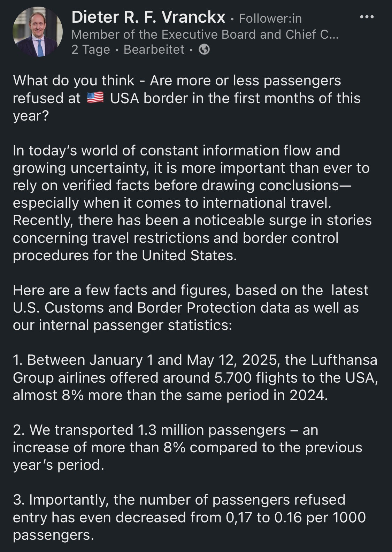Click point 2 starting "We transported"
Viewport: 392px width, 552px height.
[x=187, y=447]
